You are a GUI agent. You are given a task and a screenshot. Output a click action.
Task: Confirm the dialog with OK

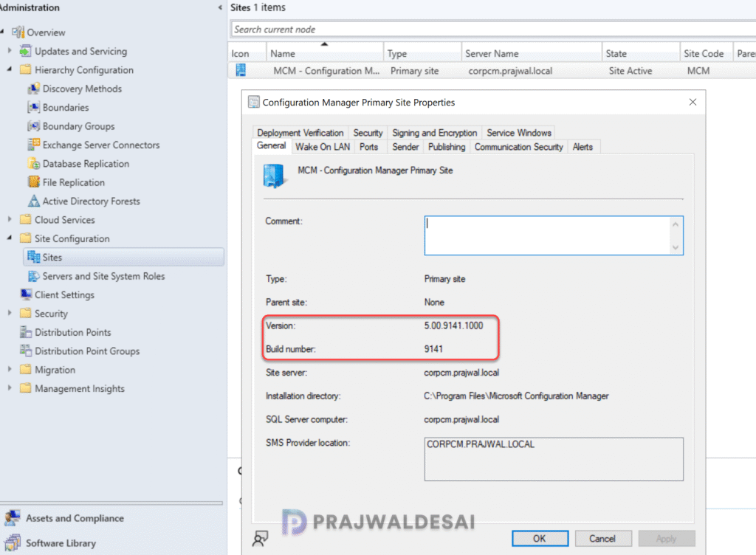click(540, 538)
